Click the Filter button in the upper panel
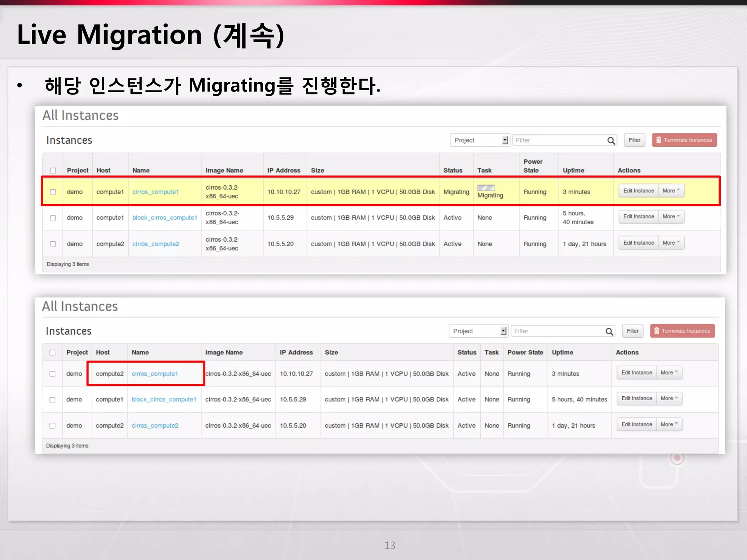This screenshot has height=560, width=747. [x=635, y=140]
